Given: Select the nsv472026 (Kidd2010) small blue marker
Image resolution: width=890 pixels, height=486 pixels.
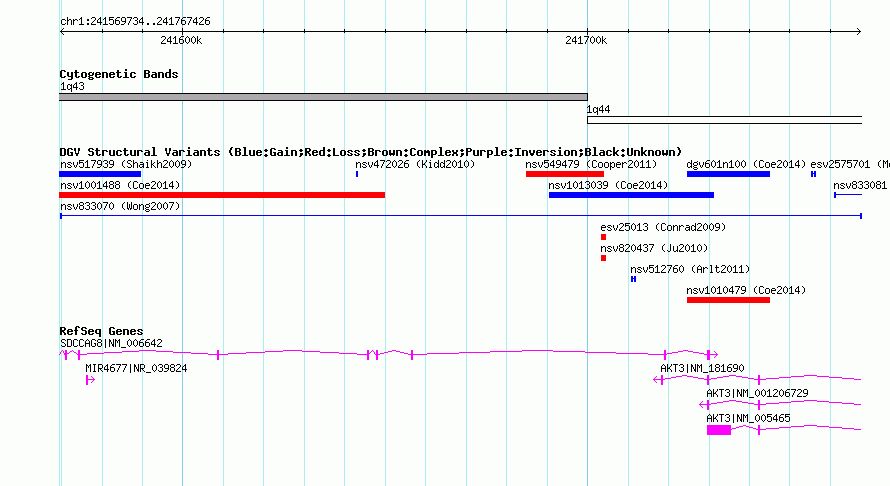Looking at the screenshot, I should [x=357, y=174].
